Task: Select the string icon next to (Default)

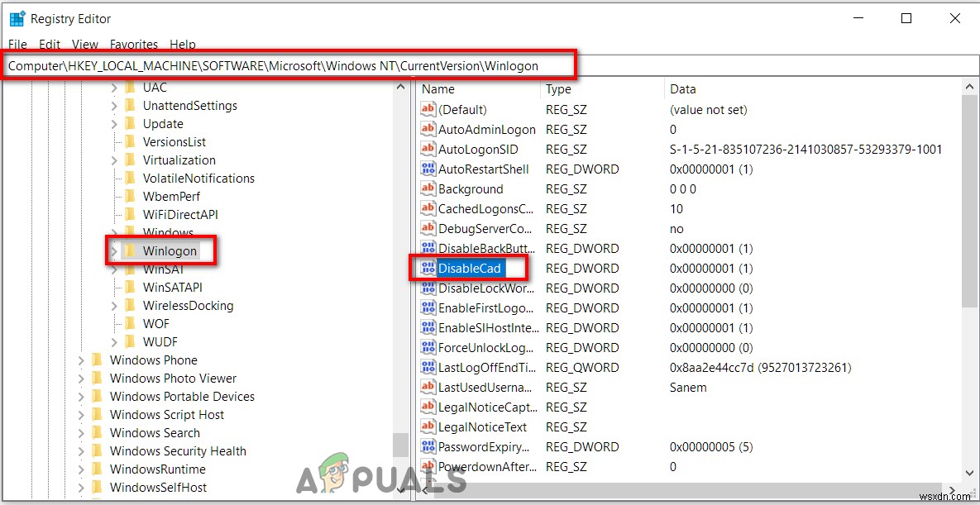Action: tap(428, 109)
